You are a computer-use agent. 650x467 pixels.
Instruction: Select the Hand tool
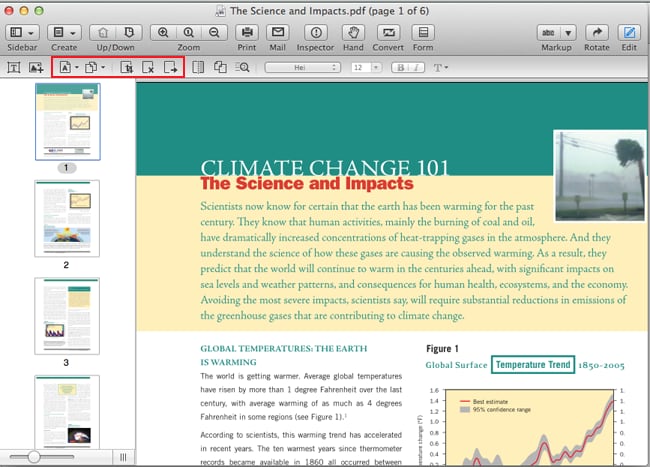pos(353,32)
